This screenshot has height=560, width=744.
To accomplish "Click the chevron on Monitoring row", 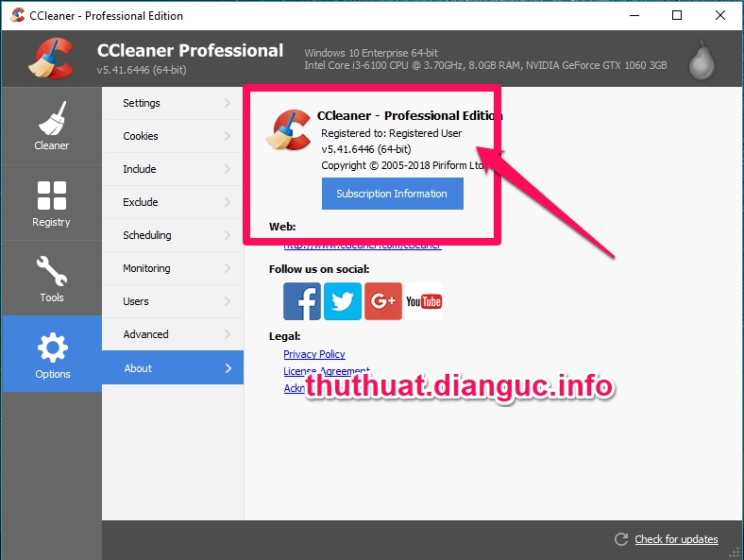I will 228,268.
